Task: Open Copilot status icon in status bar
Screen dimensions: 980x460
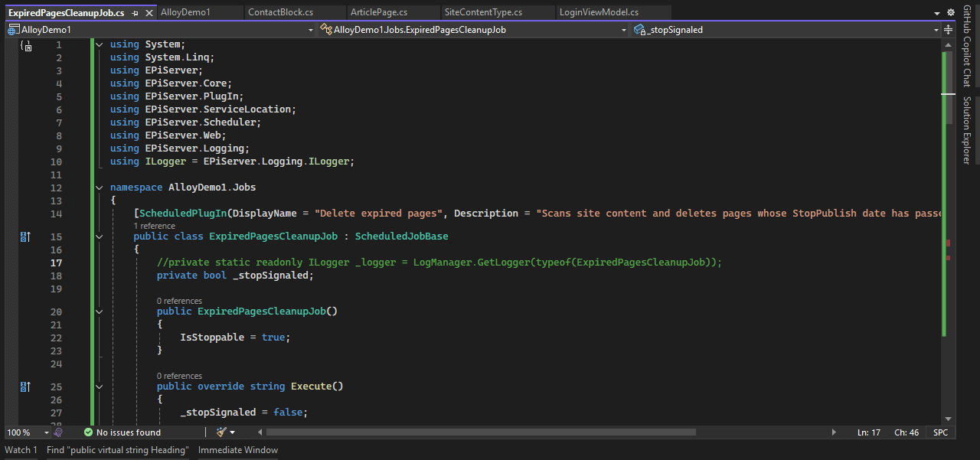Action: (x=57, y=432)
